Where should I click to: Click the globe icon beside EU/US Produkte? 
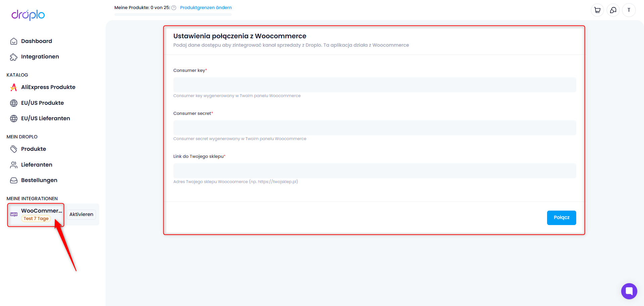[14, 103]
